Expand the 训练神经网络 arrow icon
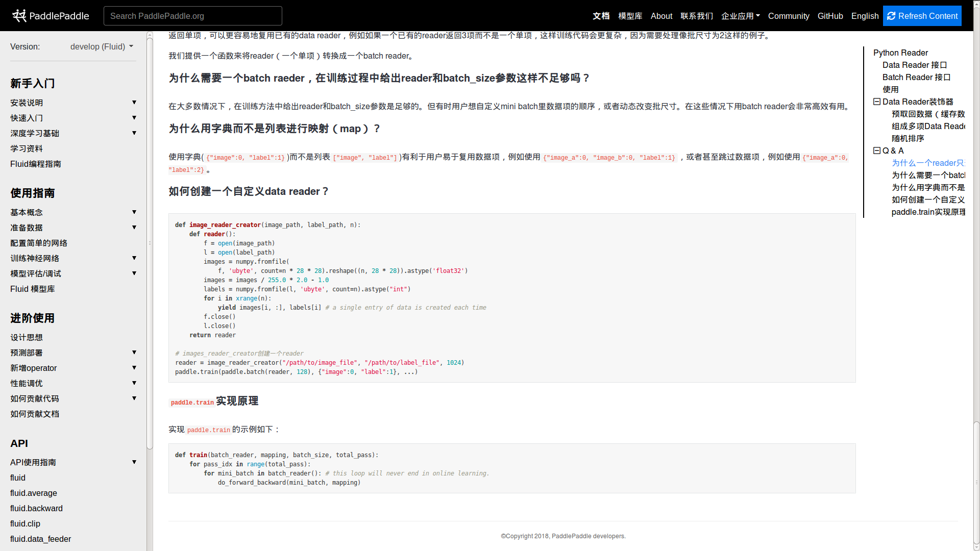980x551 pixels. click(x=134, y=258)
